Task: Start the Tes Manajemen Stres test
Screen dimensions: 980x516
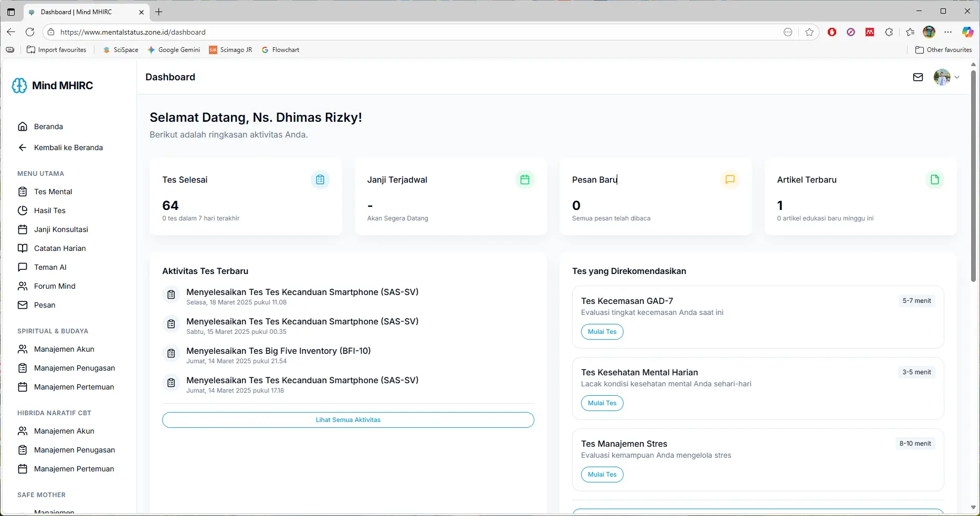Action: coord(602,475)
